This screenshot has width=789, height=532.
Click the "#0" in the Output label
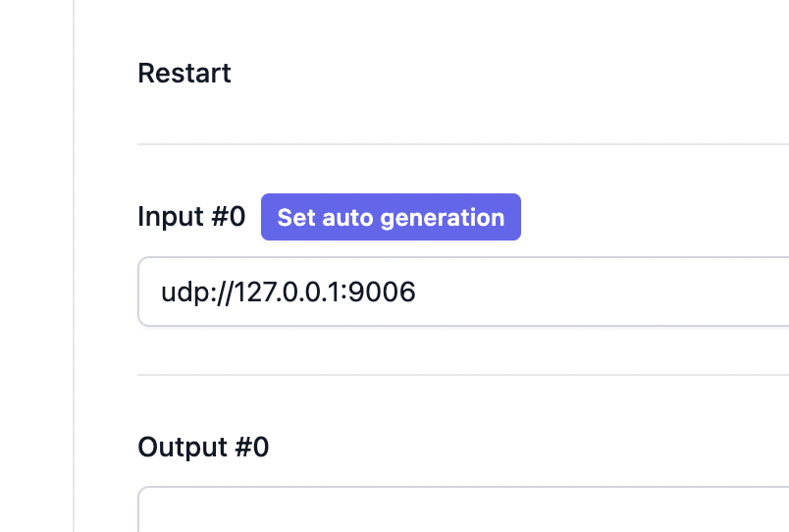[x=251, y=448]
